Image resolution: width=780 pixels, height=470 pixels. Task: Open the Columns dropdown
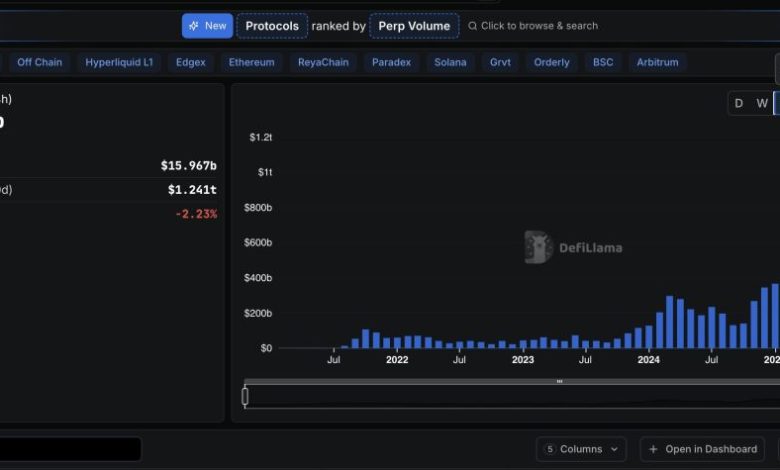(581, 449)
